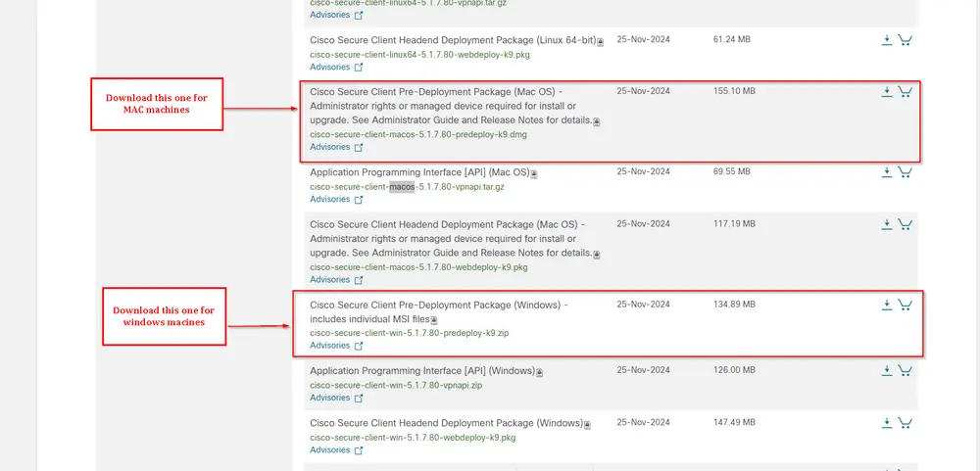This screenshot has height=471, width=980.
Task: Open Advisories for win predeploy zip
Action: point(336,346)
